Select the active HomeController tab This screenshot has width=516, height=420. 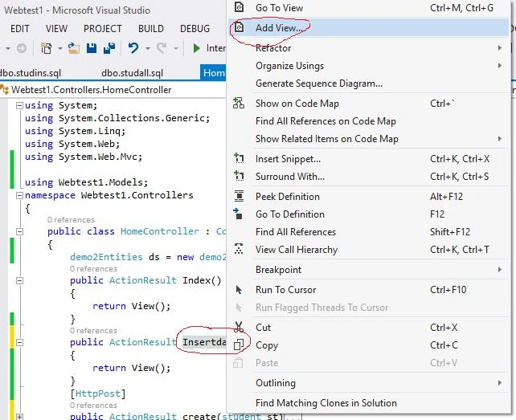click(x=213, y=72)
